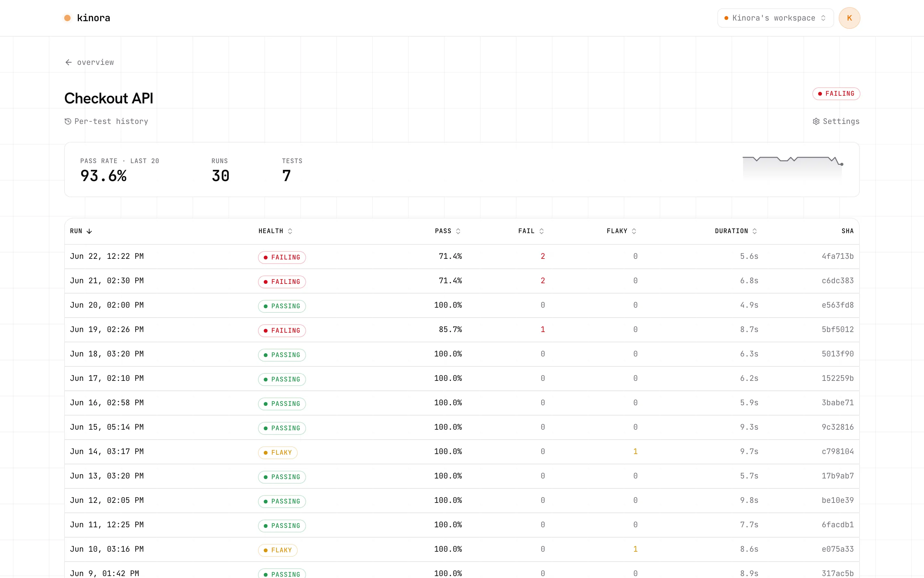Open the K user avatar menu
This screenshot has height=578, width=924.
coord(849,18)
